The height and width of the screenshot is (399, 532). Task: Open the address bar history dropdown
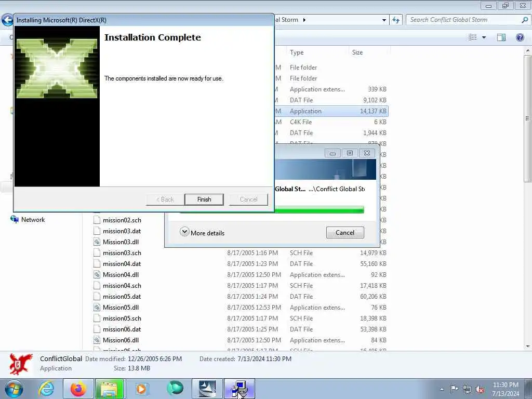click(x=384, y=20)
